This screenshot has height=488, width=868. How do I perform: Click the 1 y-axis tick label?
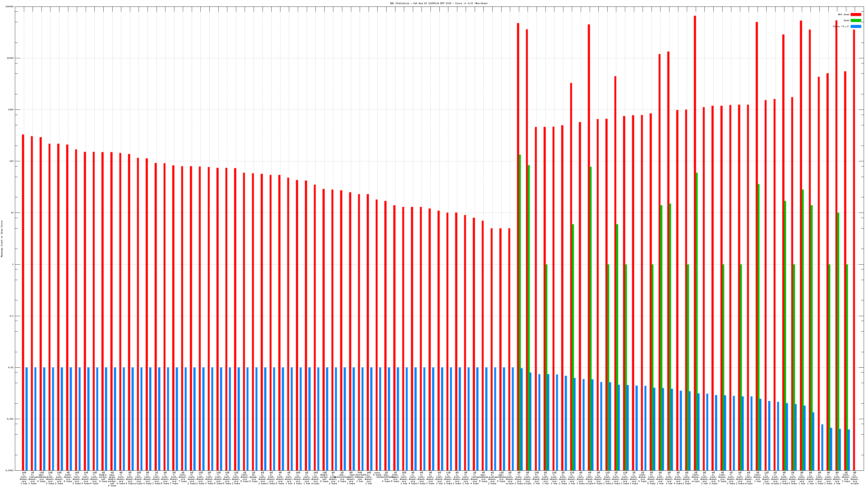13,265
